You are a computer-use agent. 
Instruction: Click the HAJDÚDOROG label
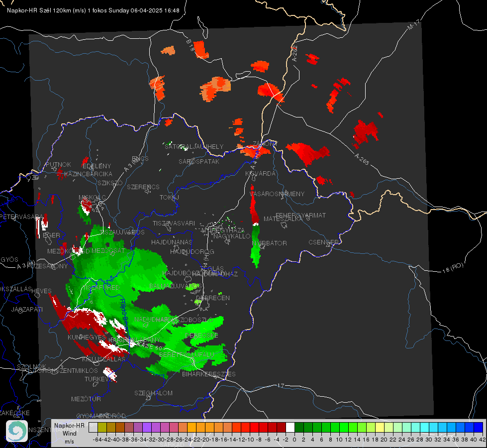coord(192,251)
